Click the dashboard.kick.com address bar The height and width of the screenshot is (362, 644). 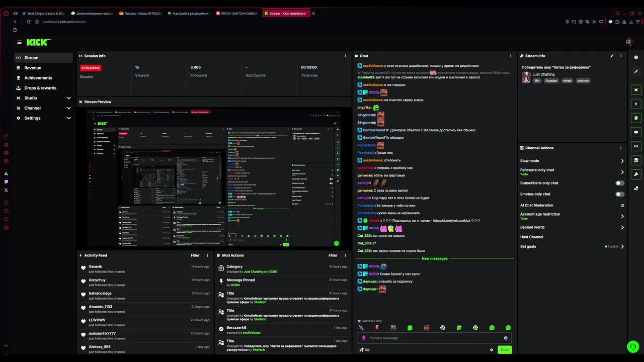(x=64, y=22)
